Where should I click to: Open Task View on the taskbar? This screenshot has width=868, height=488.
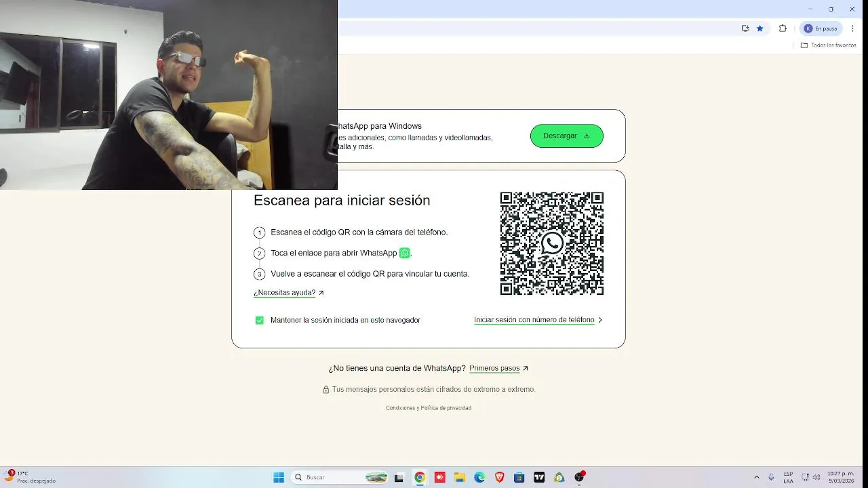click(x=399, y=477)
